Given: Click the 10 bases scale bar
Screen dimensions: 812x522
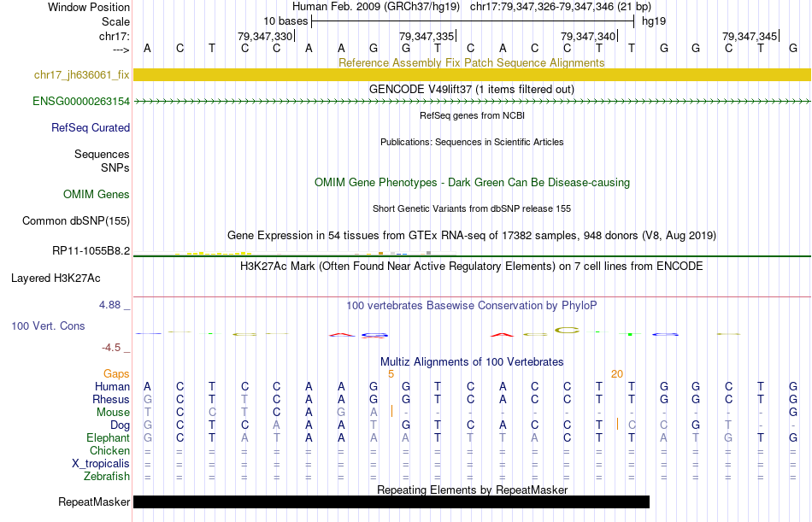Looking at the screenshot, I should 473,21.
